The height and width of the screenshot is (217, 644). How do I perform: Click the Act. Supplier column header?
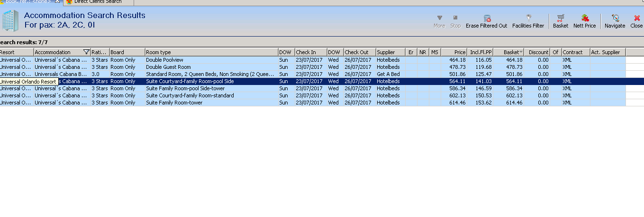[608, 52]
